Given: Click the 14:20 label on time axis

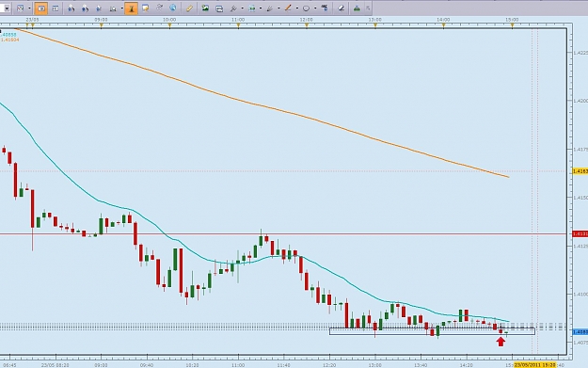Looking at the screenshot, I should point(467,365).
